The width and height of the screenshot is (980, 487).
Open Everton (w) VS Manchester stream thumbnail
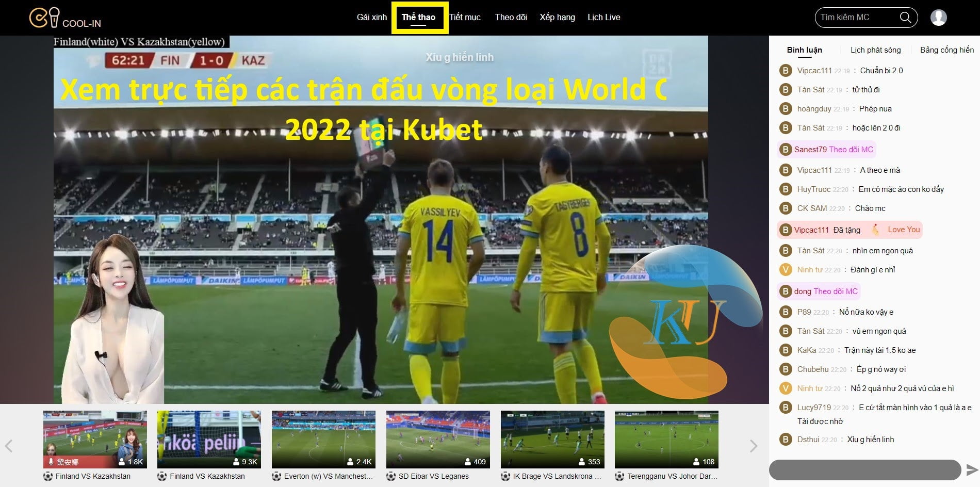[x=323, y=440]
